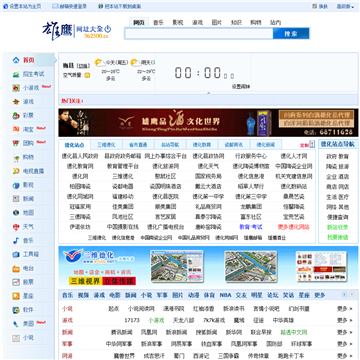The height and width of the screenshot is (360, 360).
Task: Click 切换 next to the city name
Action: pyautogui.click(x=83, y=66)
